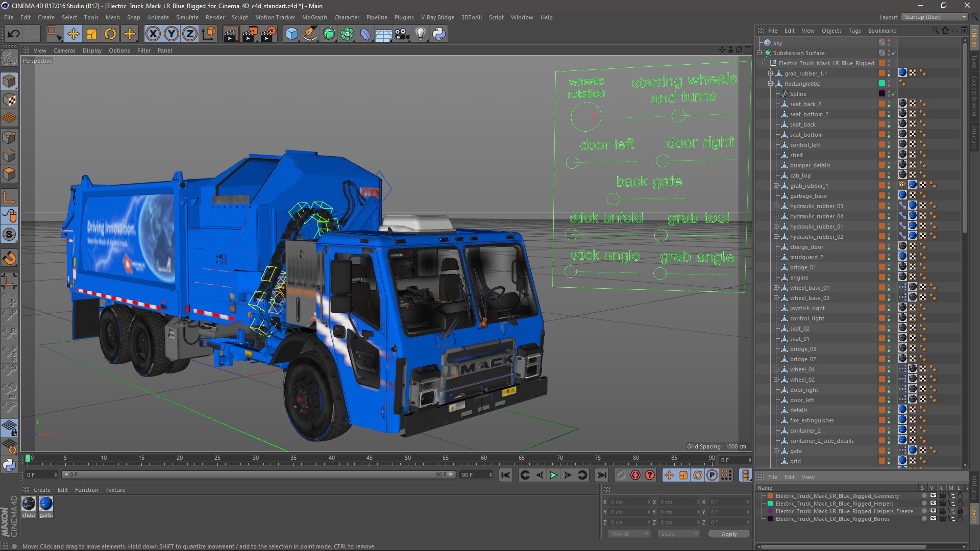Switch to Texture mode in left toolbar
The image size is (980, 551).
(9, 99)
